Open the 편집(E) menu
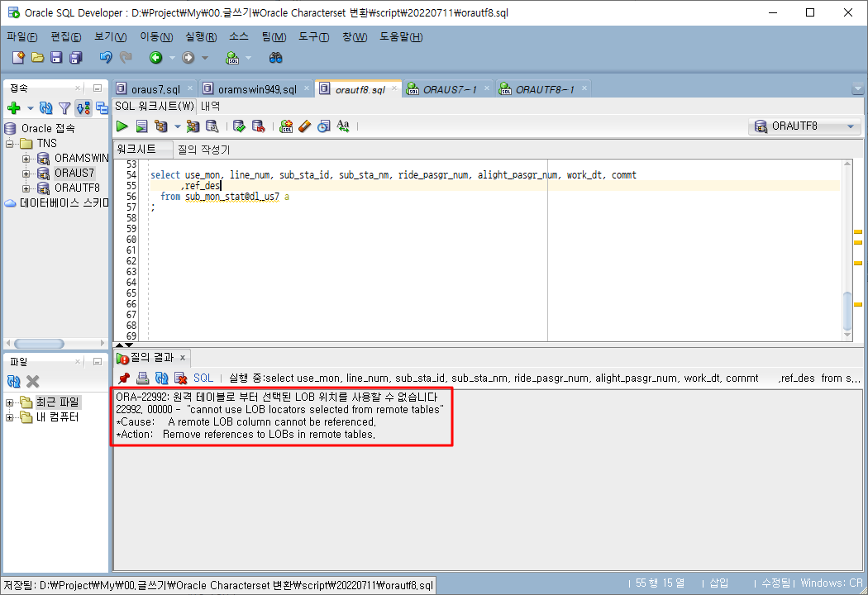 click(66, 37)
